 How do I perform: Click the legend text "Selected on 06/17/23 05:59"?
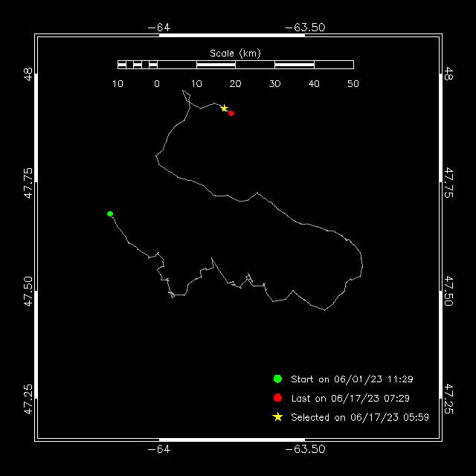(360, 417)
